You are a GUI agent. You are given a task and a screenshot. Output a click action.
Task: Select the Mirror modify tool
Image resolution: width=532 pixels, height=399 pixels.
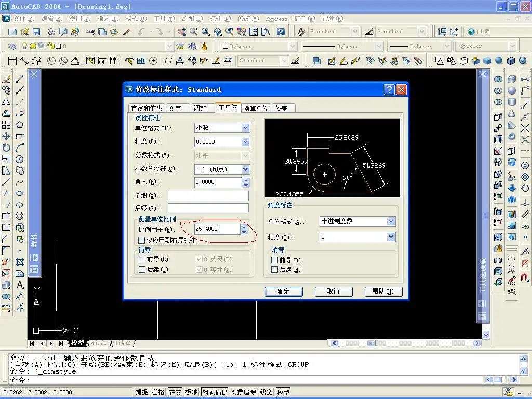pos(6,102)
